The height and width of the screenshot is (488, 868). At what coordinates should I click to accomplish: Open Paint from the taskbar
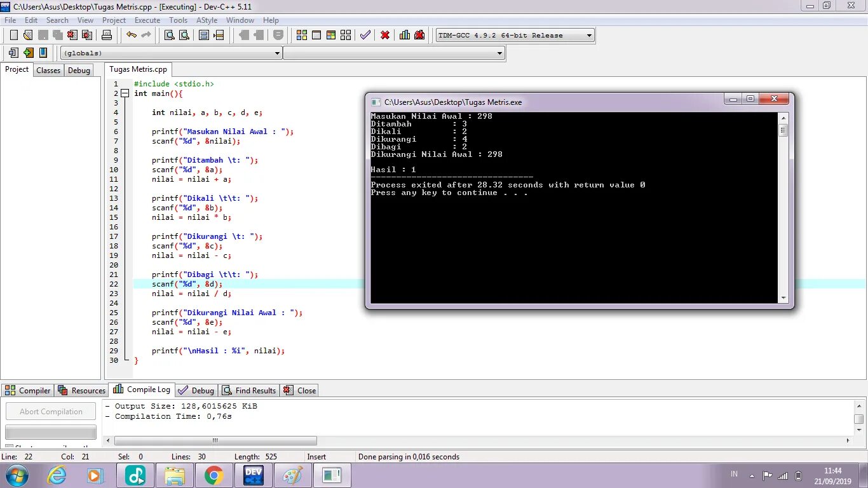[x=292, y=475]
